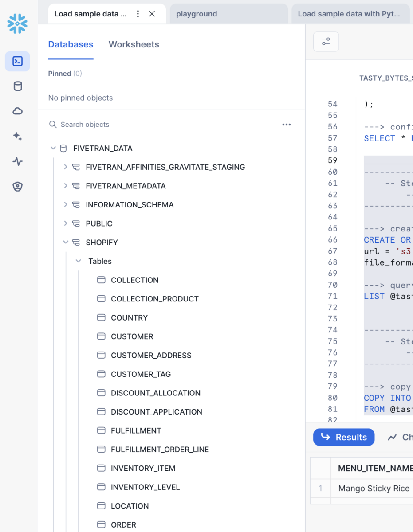Select the COLLECTION_PRODUCT table
This screenshot has width=413, height=532.
pos(155,299)
